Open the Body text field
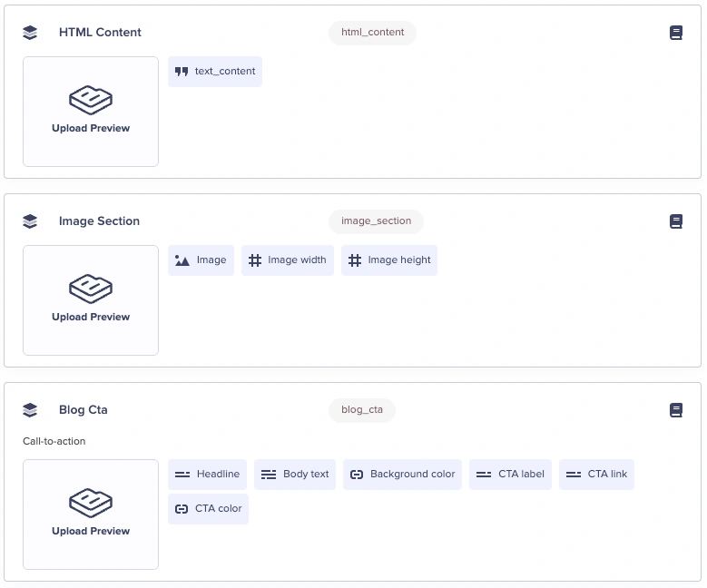This screenshot has height=588, width=707. 295,475
